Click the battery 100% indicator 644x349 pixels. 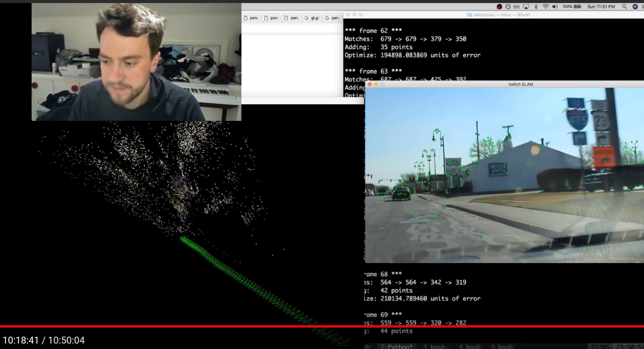pyautogui.click(x=572, y=7)
